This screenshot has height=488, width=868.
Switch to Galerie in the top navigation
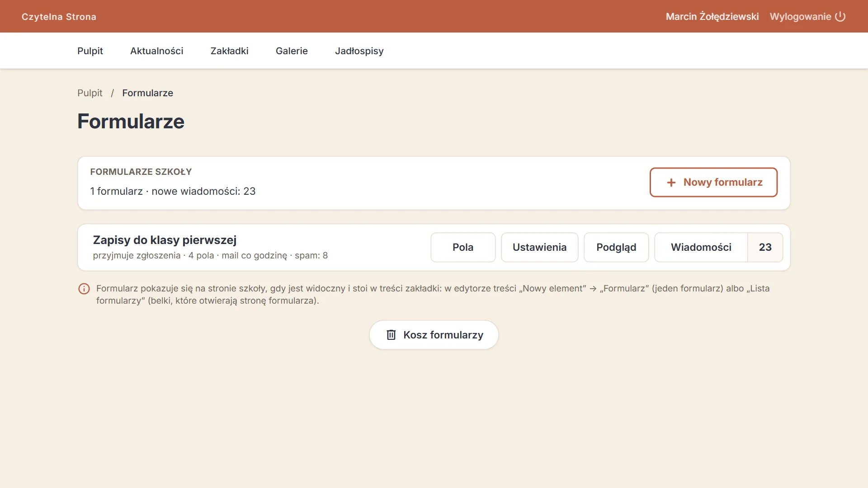coord(292,51)
